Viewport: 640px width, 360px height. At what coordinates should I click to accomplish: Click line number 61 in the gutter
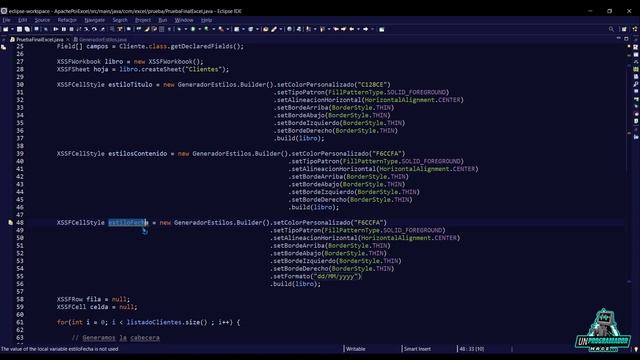(x=20, y=322)
